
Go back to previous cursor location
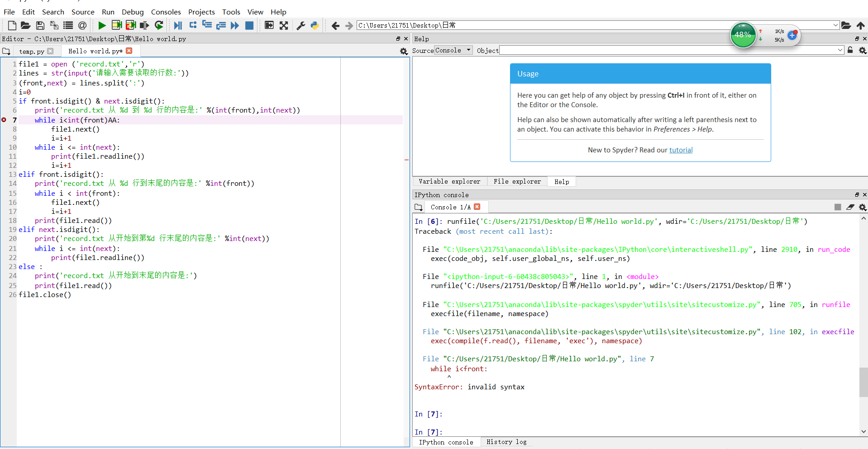[x=335, y=25]
